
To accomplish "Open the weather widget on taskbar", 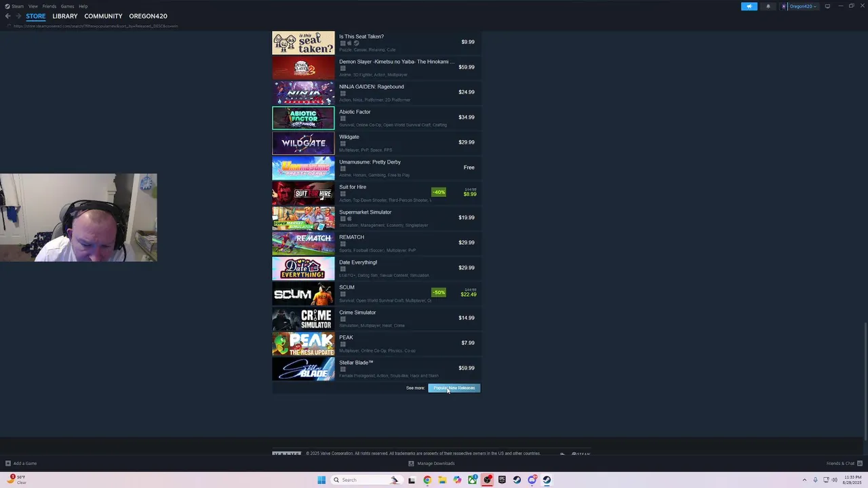I will pos(16,480).
